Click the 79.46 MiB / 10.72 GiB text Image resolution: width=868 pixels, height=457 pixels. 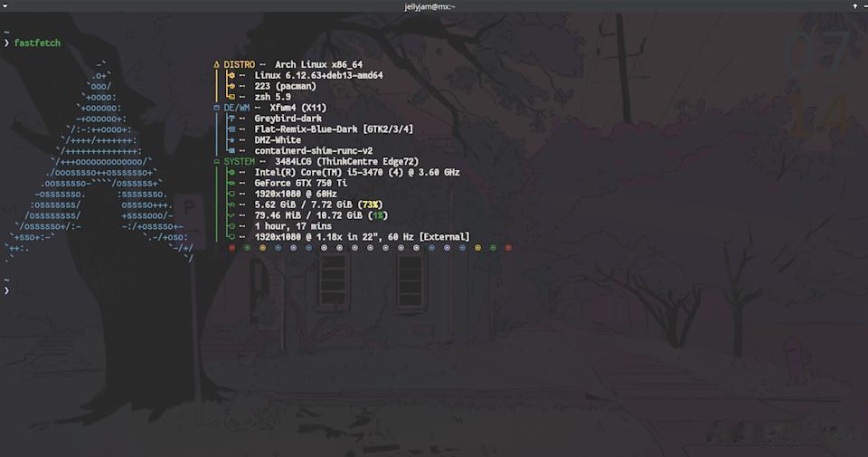(x=308, y=215)
